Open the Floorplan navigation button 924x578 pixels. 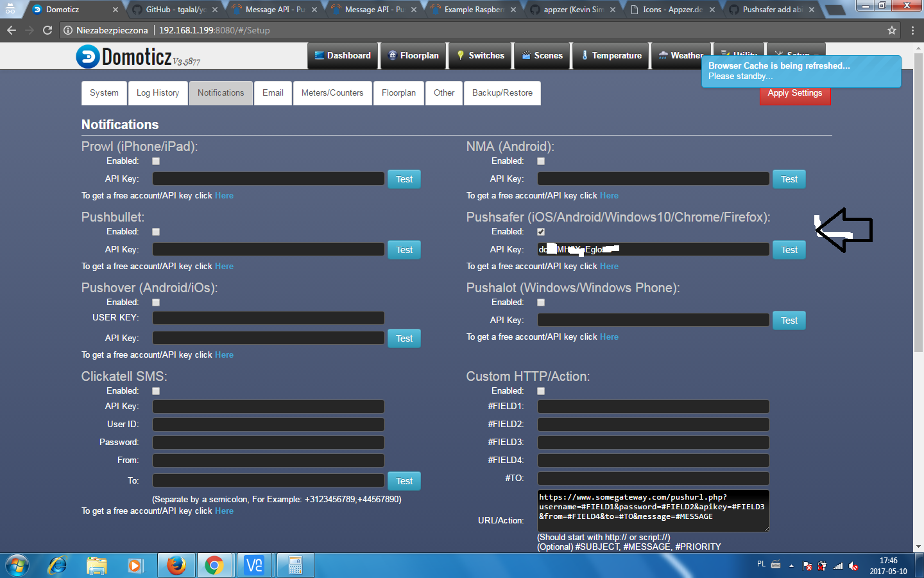(414, 56)
